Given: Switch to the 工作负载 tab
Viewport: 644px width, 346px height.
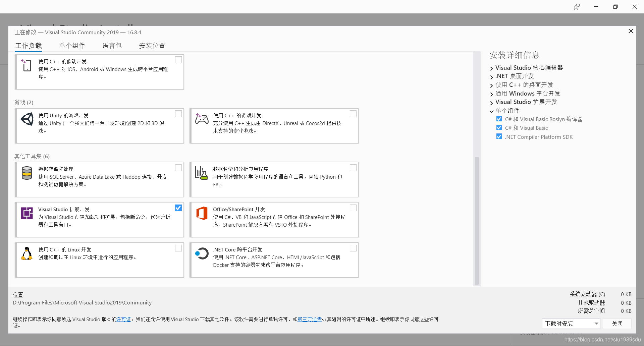Looking at the screenshot, I should click(29, 46).
